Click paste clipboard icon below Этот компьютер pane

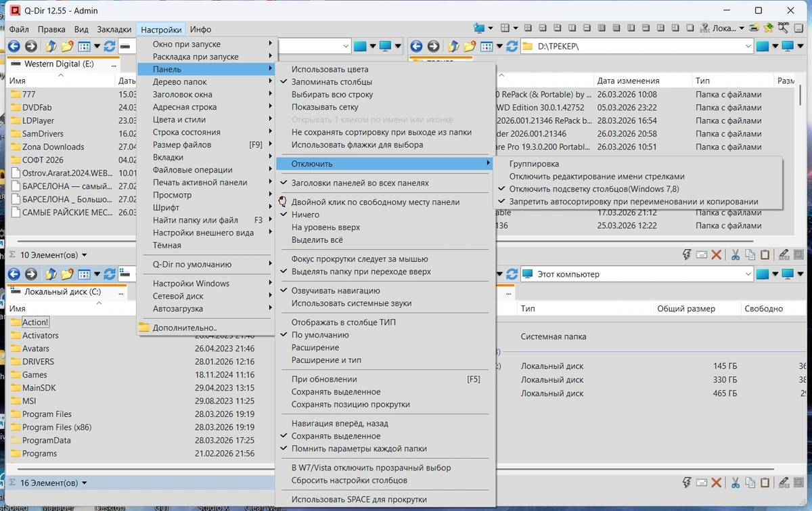click(x=765, y=483)
